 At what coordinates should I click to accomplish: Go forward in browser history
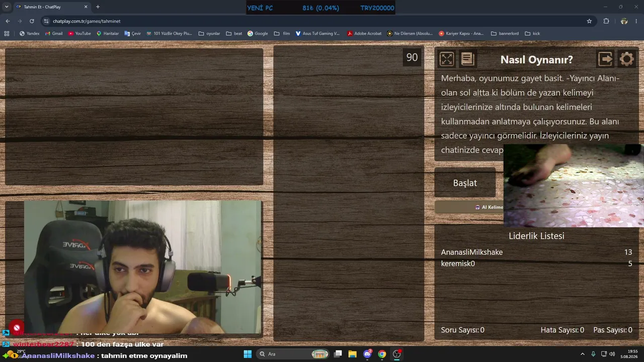[x=20, y=21]
